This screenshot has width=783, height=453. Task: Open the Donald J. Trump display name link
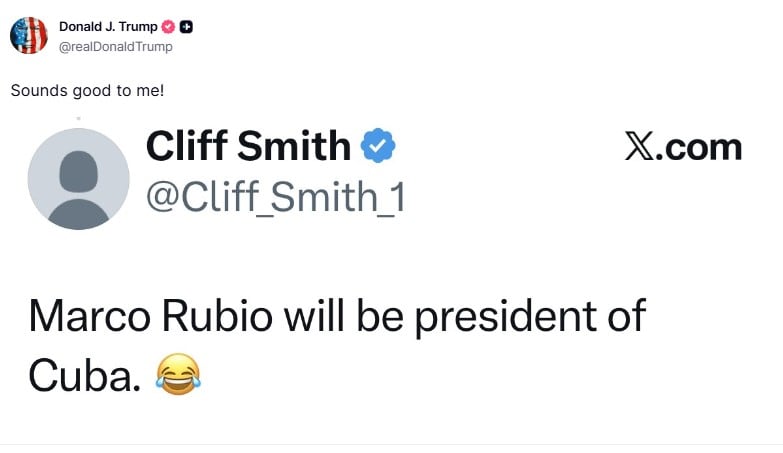pyautogui.click(x=108, y=27)
